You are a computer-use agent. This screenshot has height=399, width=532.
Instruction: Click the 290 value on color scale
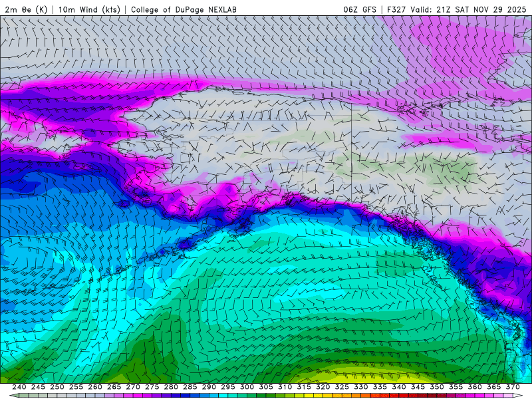pos(209,387)
